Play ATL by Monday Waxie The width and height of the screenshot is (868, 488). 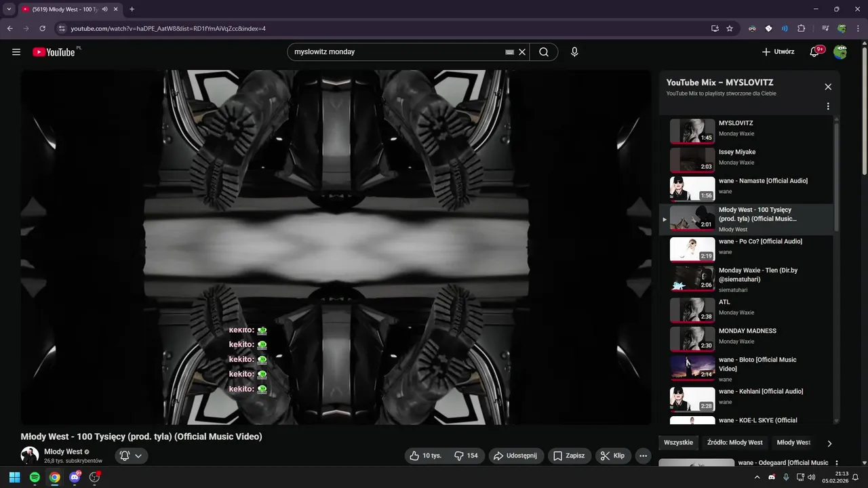pyautogui.click(x=746, y=310)
